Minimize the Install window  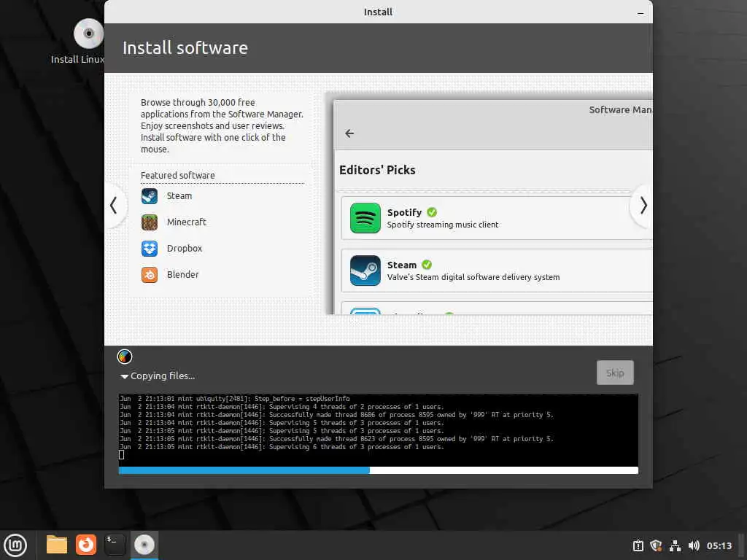coord(640,12)
